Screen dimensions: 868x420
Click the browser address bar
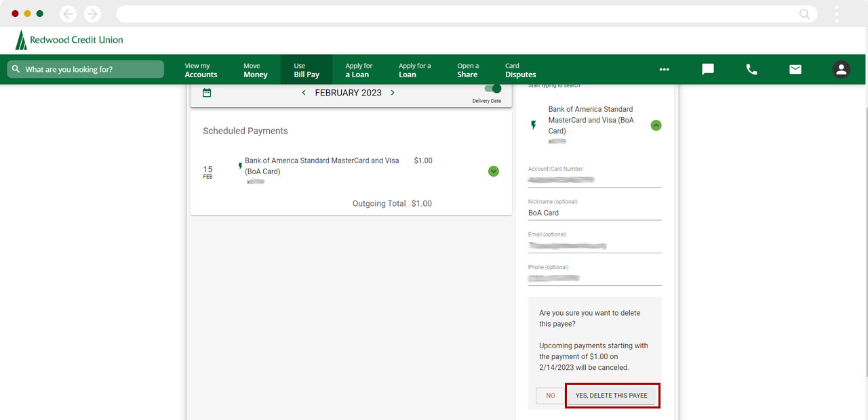[467, 14]
